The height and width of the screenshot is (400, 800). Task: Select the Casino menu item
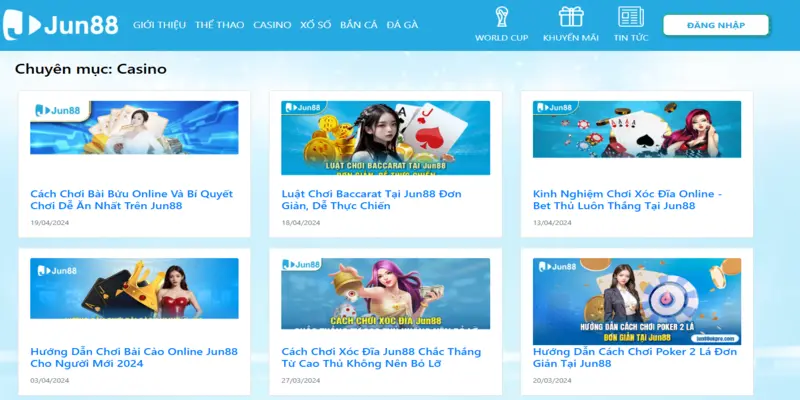(272, 24)
